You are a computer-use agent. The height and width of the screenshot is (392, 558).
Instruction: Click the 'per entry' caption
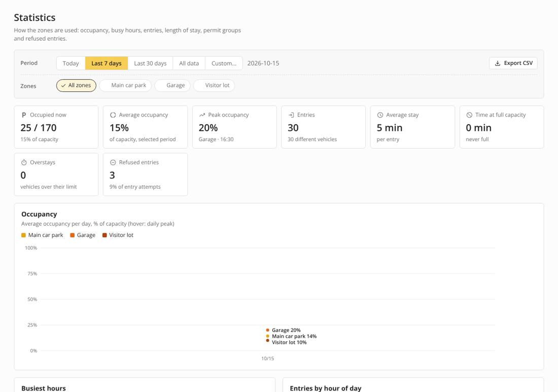point(388,139)
